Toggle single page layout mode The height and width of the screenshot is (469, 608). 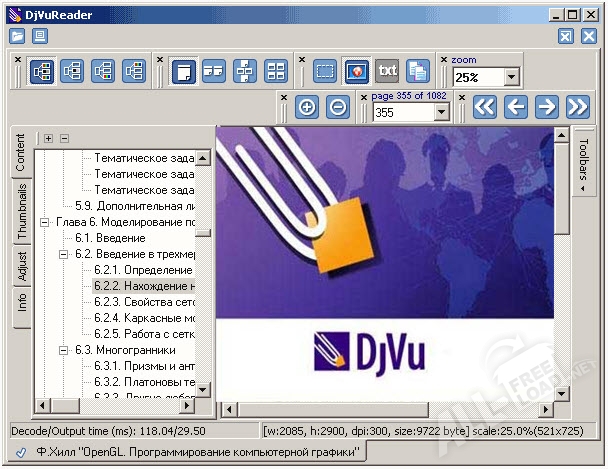[x=183, y=71]
